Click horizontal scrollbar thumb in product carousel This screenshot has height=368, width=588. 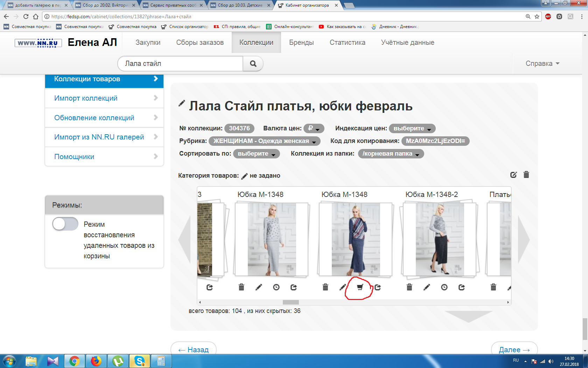290,302
